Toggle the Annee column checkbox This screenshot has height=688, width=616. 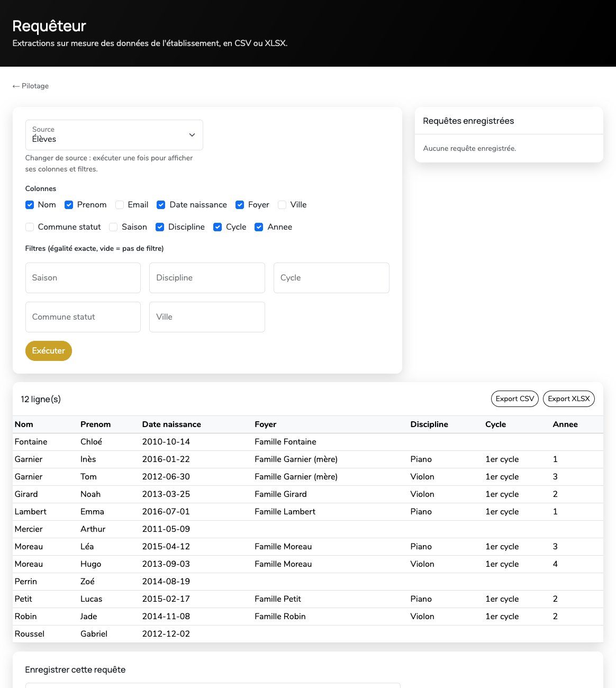(x=259, y=227)
